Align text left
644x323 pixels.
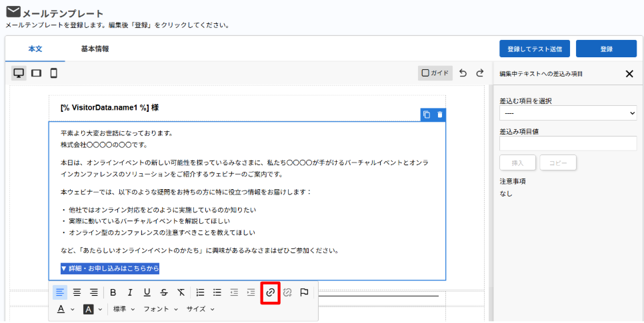[60, 292]
